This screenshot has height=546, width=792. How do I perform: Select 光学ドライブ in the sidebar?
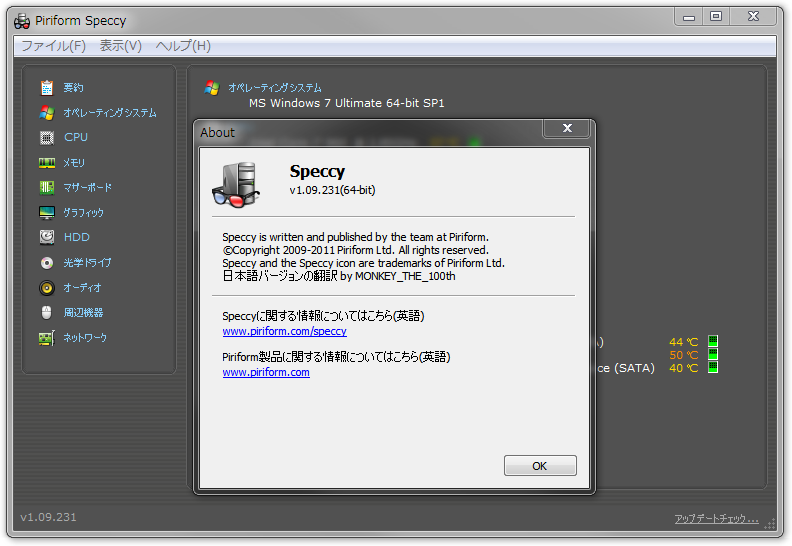(x=87, y=263)
